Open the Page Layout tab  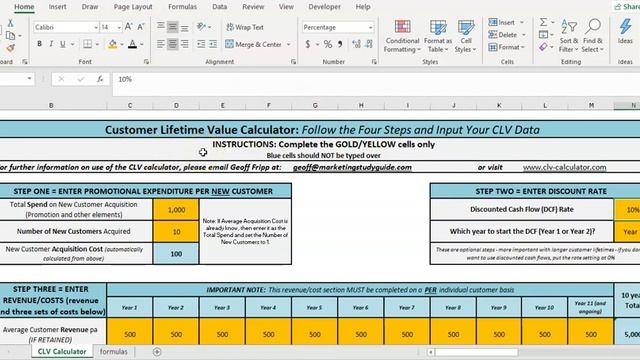[133, 7]
